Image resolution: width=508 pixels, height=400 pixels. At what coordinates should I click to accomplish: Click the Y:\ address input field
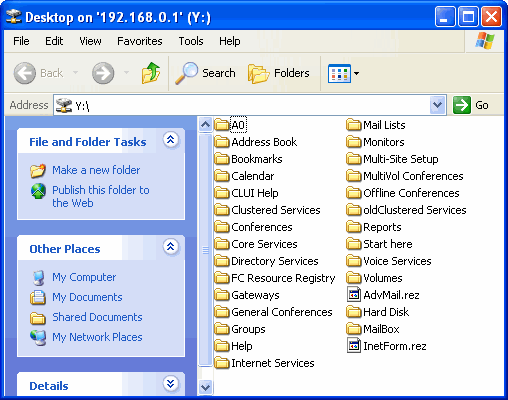click(242, 105)
